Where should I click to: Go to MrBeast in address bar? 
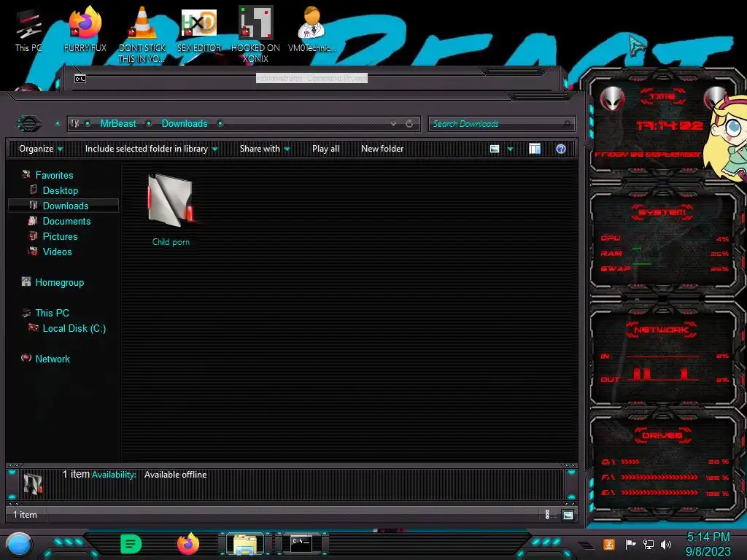point(118,123)
